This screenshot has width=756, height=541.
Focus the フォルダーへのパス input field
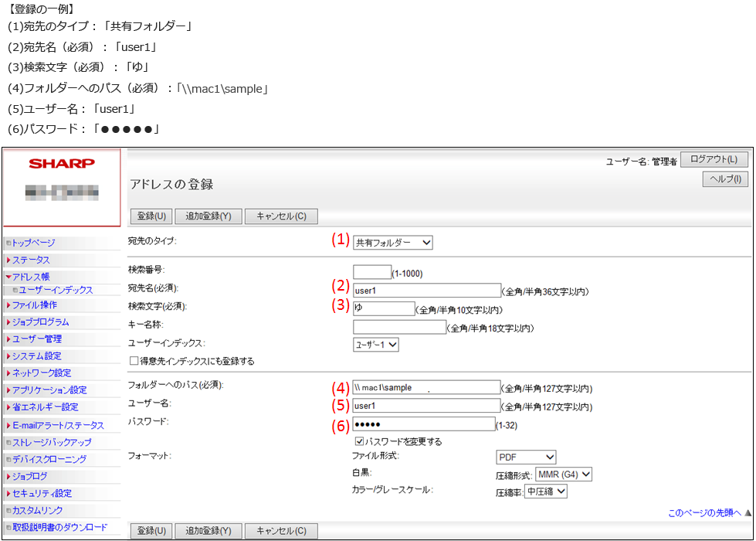point(426,387)
